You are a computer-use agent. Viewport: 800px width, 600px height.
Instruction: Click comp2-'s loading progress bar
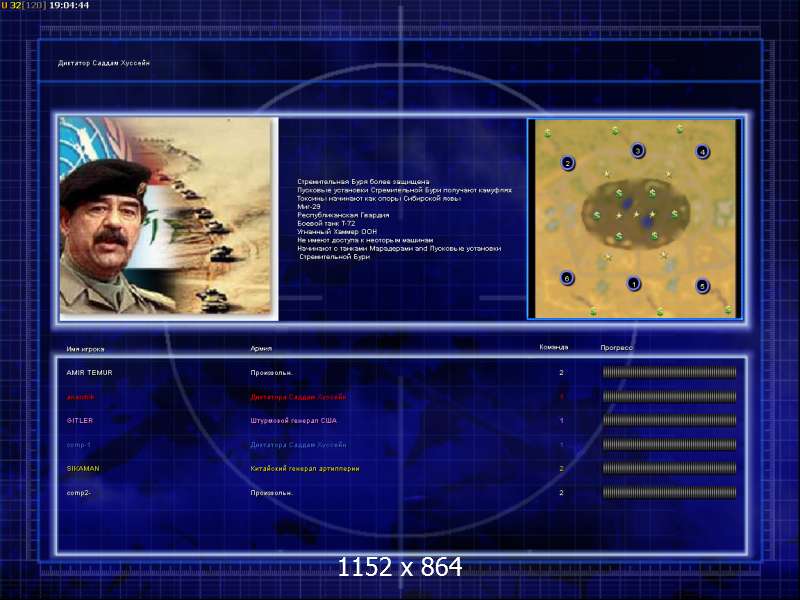point(669,492)
